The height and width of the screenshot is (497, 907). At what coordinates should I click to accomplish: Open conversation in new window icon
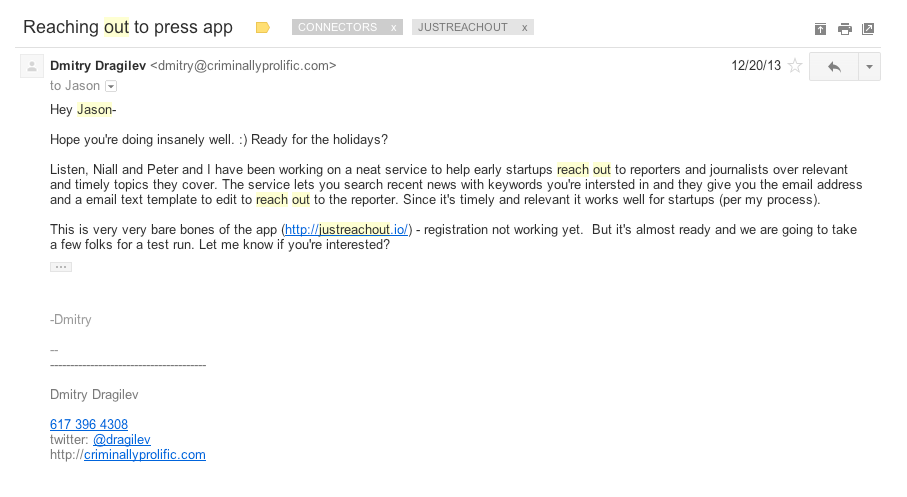click(x=868, y=29)
